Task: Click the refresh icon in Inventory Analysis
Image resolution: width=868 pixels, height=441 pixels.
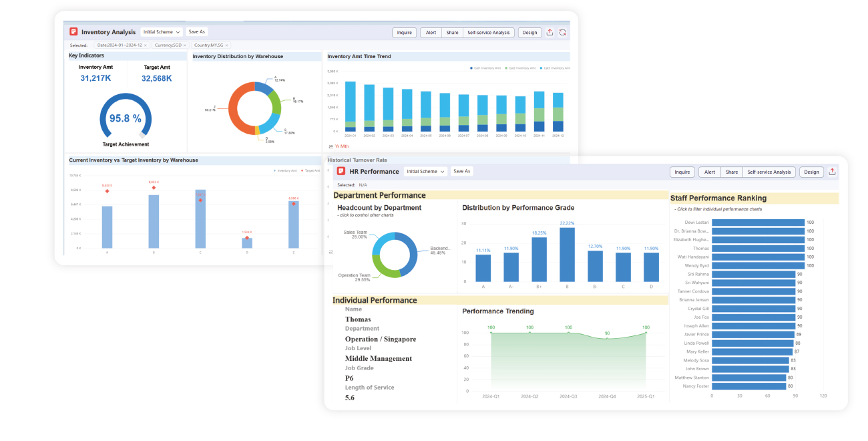Action: [x=563, y=32]
